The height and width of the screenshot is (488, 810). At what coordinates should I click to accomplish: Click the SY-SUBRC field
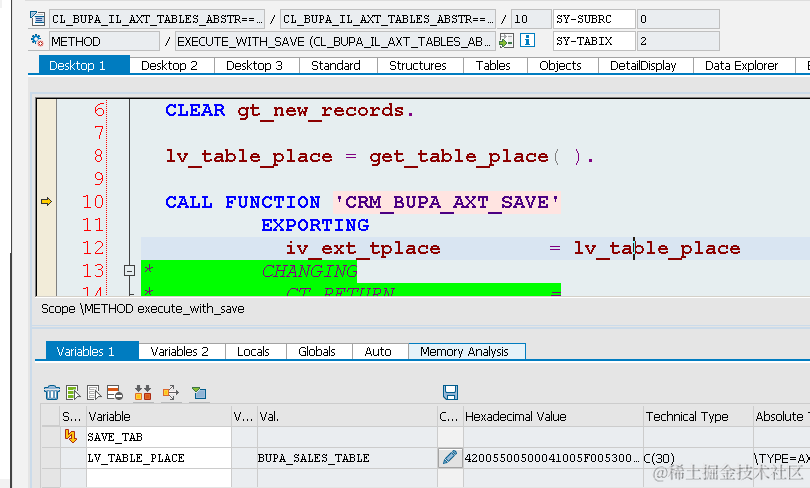pyautogui.click(x=594, y=19)
